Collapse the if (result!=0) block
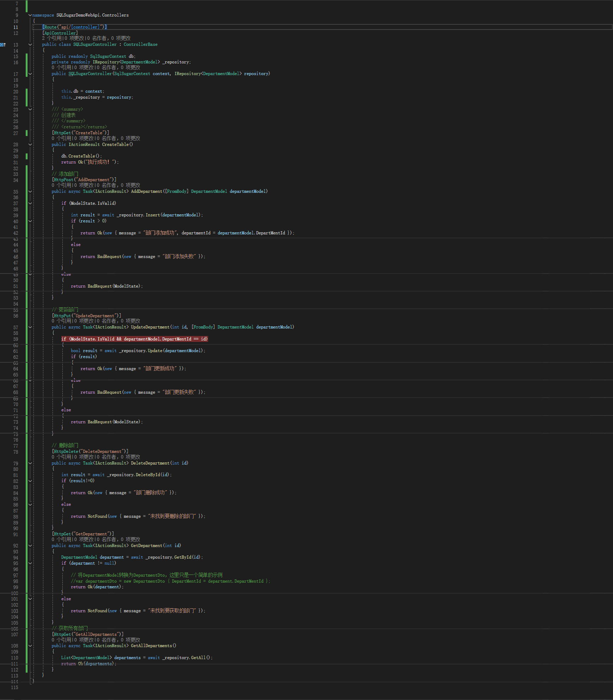 coord(30,481)
